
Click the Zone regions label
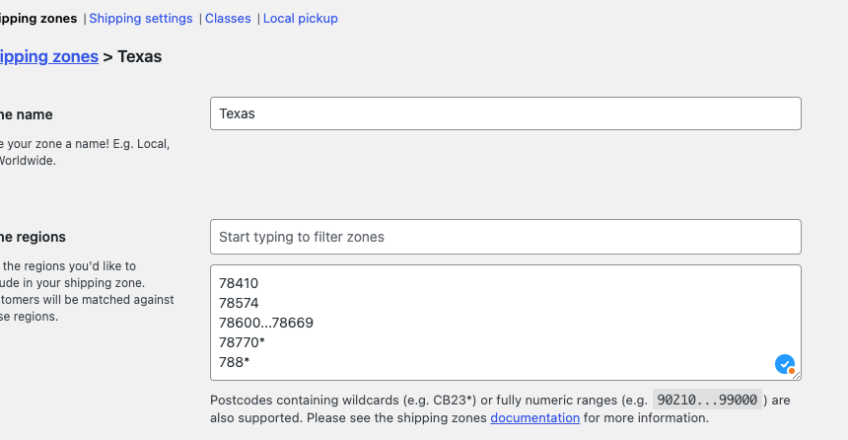[32, 237]
